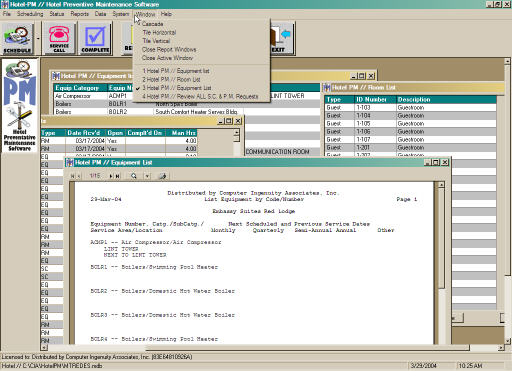Open the Help menu
This screenshot has height=371, width=512.
point(166,14)
